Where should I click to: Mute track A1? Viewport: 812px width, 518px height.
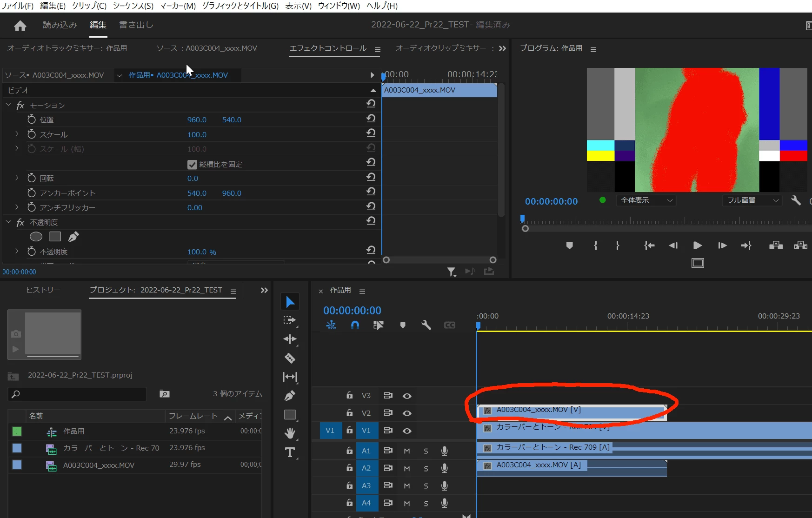tap(407, 451)
